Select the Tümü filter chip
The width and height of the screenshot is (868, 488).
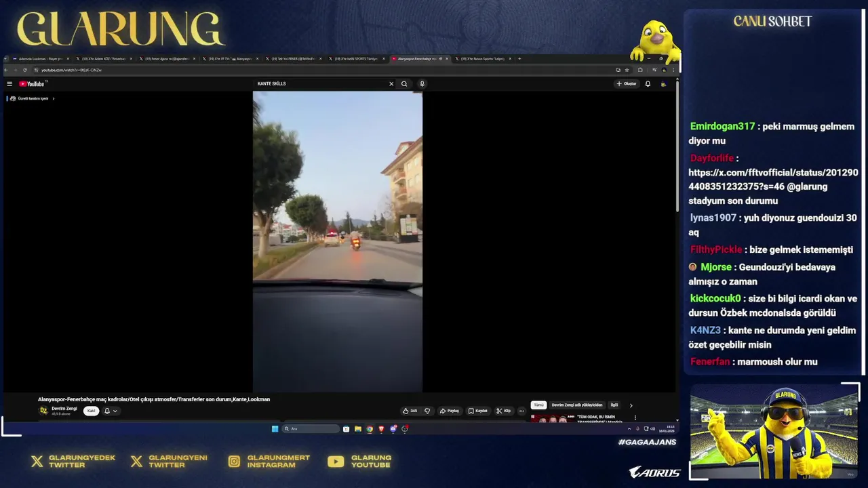click(538, 405)
